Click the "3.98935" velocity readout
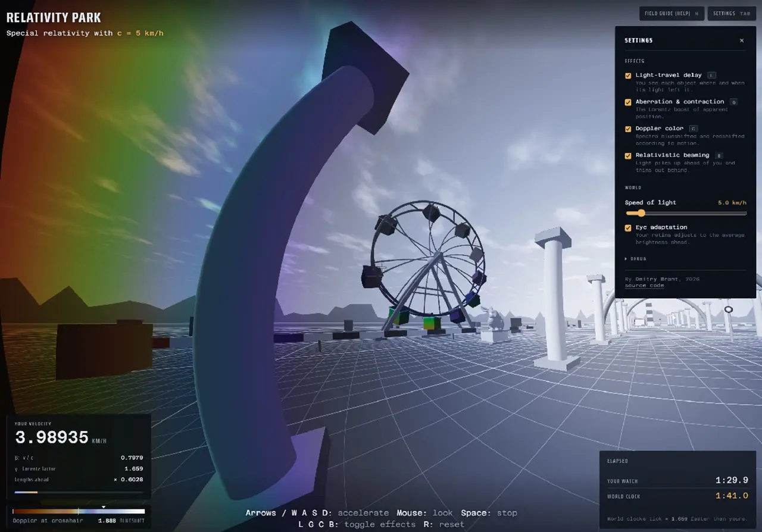 coord(52,438)
